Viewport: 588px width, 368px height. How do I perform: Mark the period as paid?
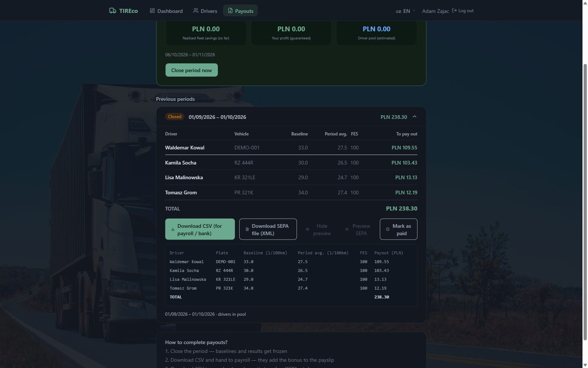[x=398, y=229]
